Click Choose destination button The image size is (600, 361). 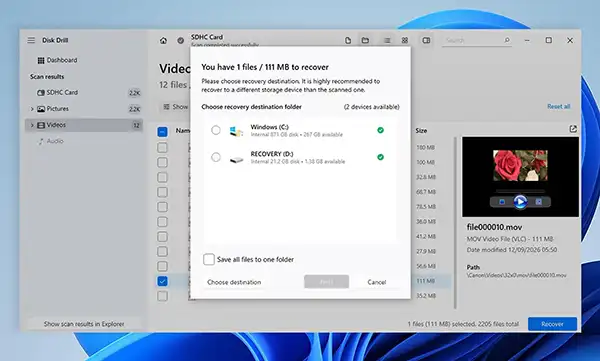tap(234, 282)
